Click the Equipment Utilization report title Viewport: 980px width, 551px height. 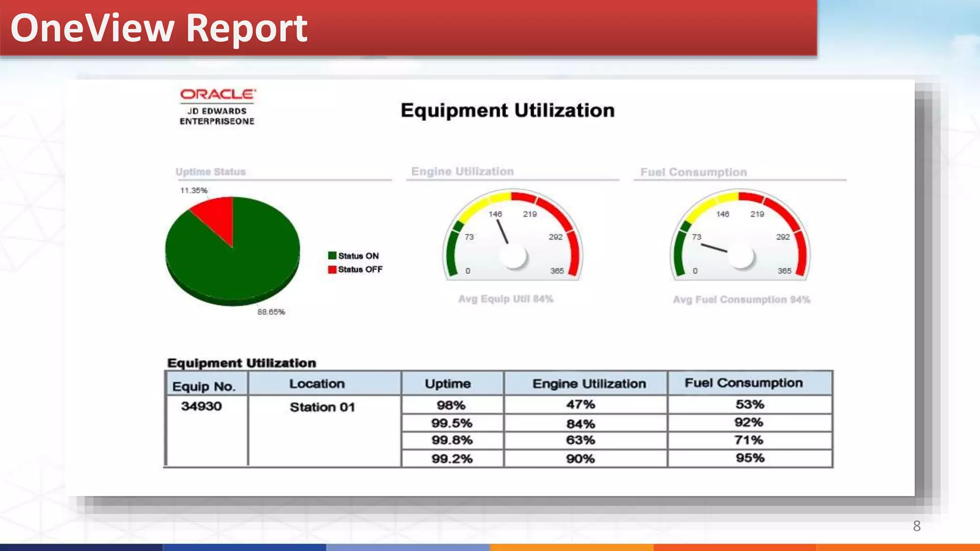tap(507, 110)
